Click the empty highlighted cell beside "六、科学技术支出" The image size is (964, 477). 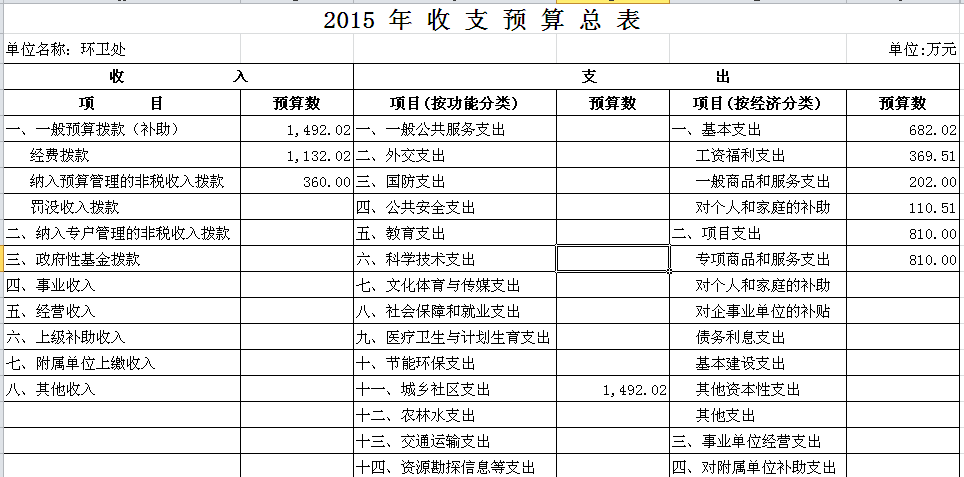coord(613,259)
